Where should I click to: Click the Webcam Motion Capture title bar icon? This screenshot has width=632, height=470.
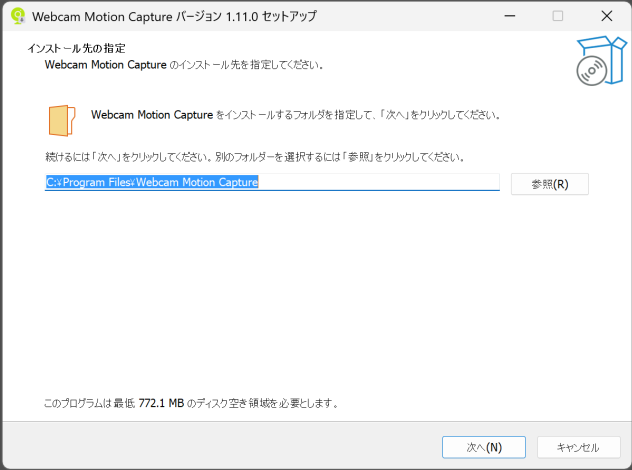(x=18, y=16)
